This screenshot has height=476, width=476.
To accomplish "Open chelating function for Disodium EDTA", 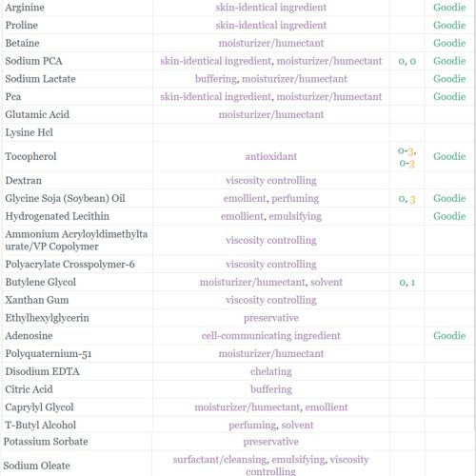I will coord(271,371).
